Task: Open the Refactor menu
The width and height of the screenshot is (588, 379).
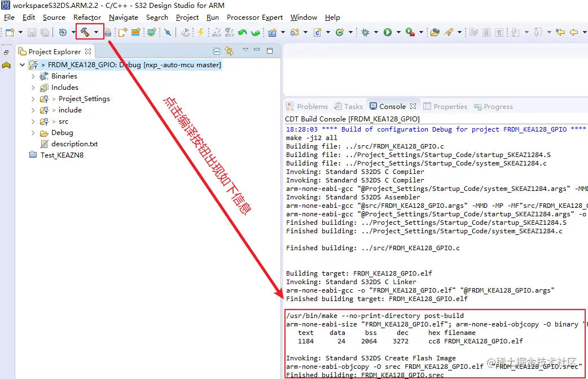Action: pyautogui.click(x=87, y=18)
